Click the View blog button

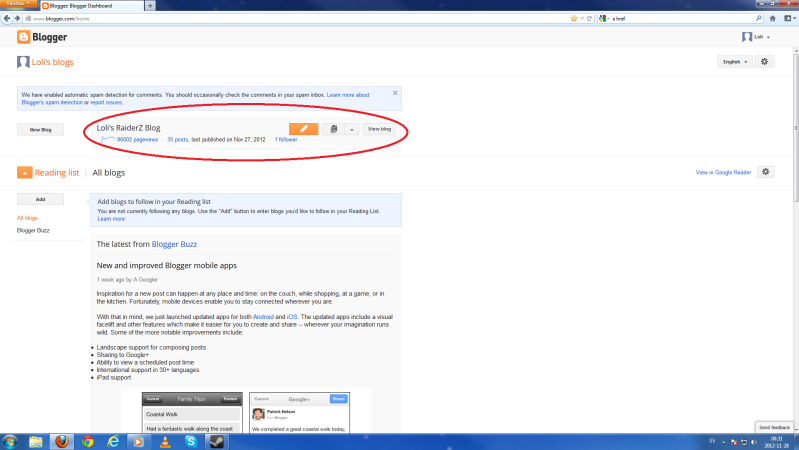pos(379,129)
